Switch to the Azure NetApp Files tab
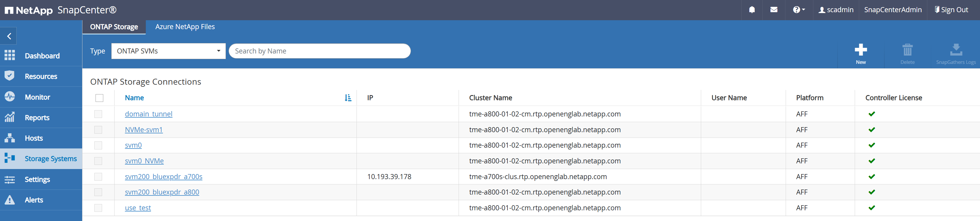 coord(185,27)
